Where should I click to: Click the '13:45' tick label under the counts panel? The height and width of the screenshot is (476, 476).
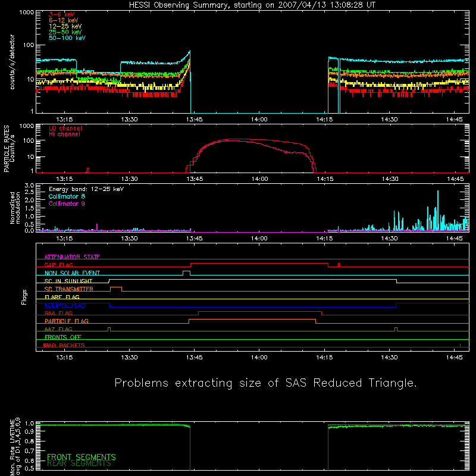195,120
